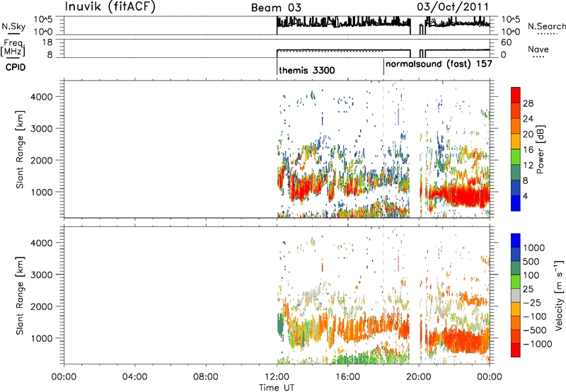Click the "18" frequency axis label
This screenshot has width=566, height=392.
pyautogui.click(x=47, y=42)
